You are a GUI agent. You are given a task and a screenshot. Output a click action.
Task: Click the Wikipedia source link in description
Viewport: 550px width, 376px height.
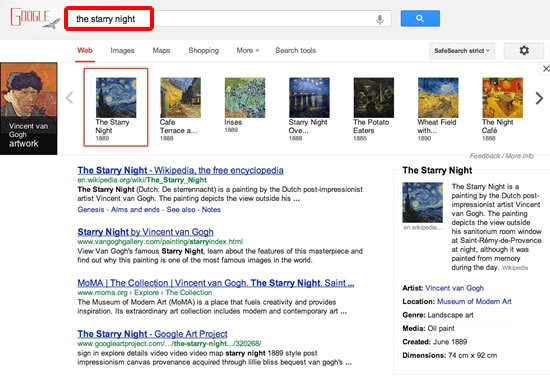[515, 268]
